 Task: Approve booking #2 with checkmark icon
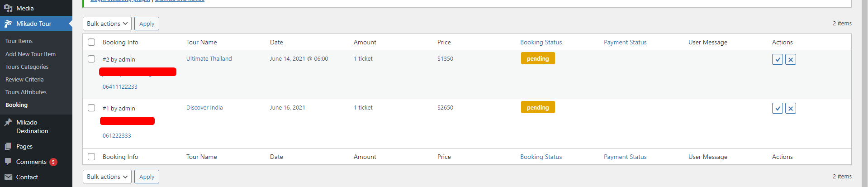point(778,59)
